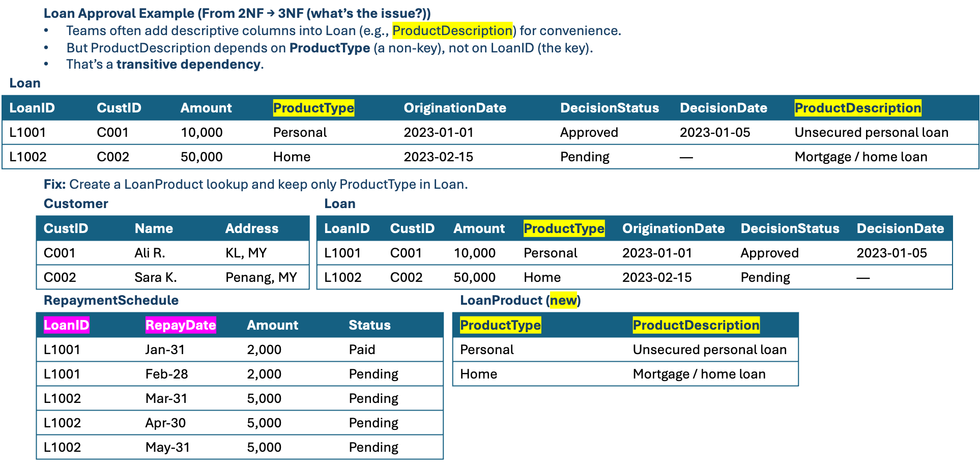Click the 'Mar-31' repay date cell
This screenshot has width=980, height=465.
166,398
